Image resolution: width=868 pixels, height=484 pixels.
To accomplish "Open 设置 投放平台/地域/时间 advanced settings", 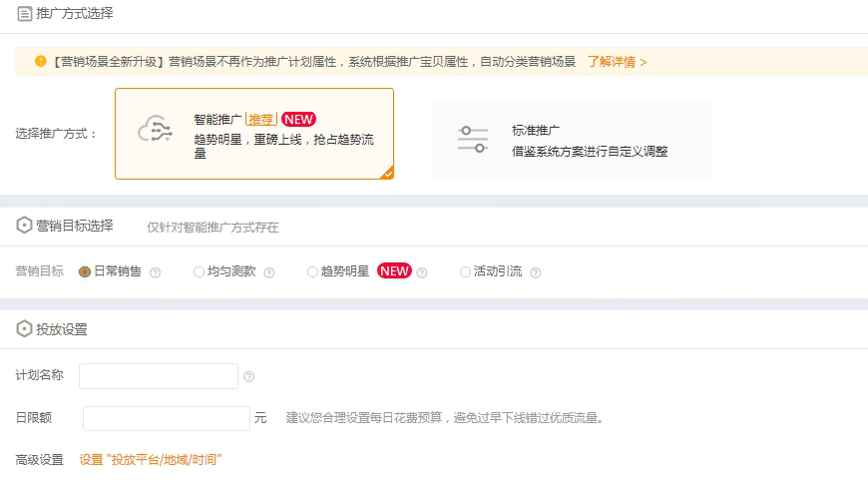I will pos(150,460).
